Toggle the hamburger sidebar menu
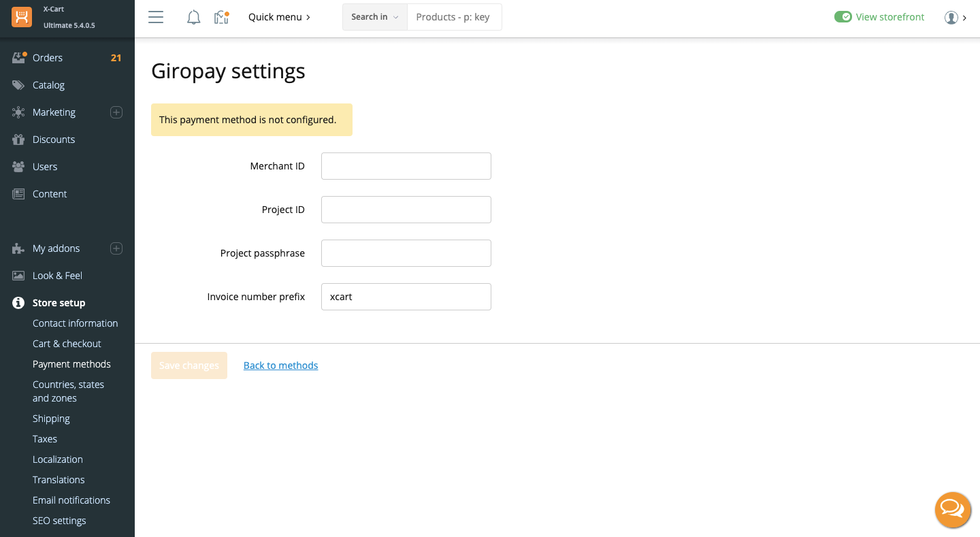This screenshot has height=537, width=980. click(x=156, y=17)
